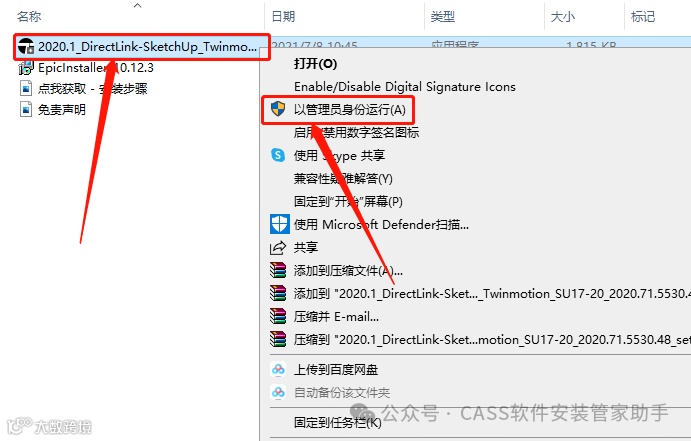Choose 兼容性疑难解答(Y) menu entry

[x=343, y=178]
